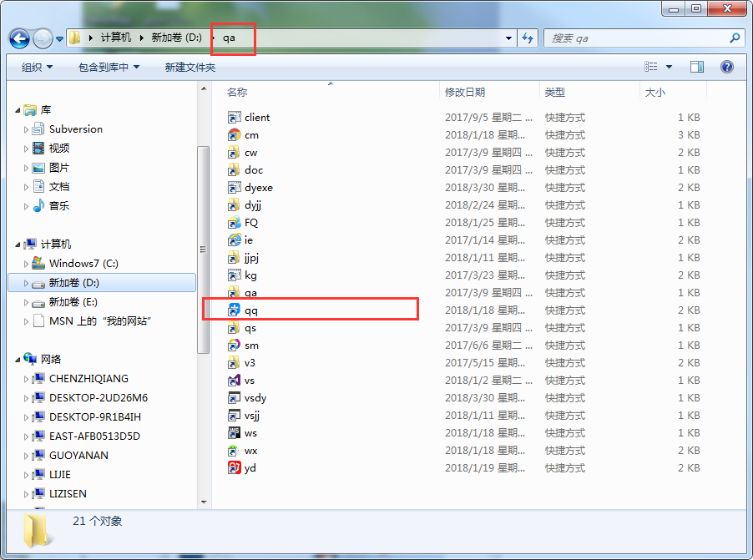This screenshot has width=753, height=560.
Task: Click the Forward navigation arrow
Action: (43, 38)
